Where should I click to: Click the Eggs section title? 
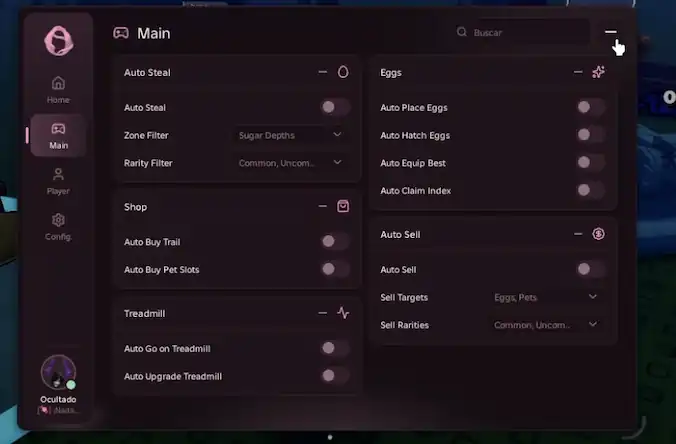click(x=391, y=73)
